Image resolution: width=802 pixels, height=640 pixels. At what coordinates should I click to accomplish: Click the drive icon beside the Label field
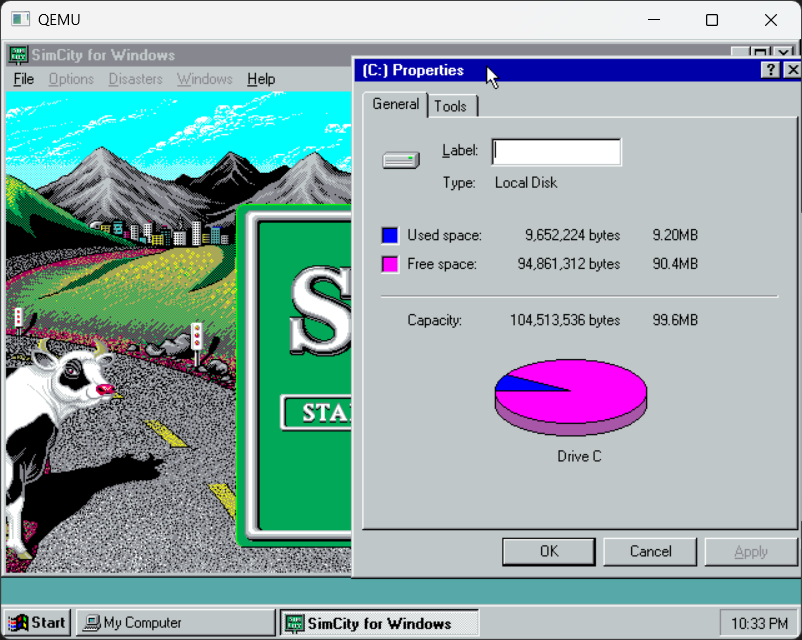tap(401, 160)
